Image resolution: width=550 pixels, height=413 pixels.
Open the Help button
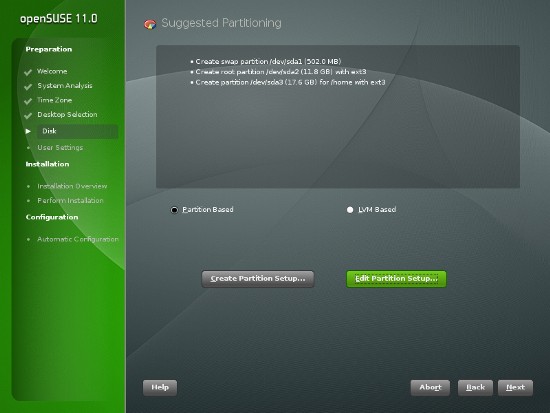tap(160, 388)
